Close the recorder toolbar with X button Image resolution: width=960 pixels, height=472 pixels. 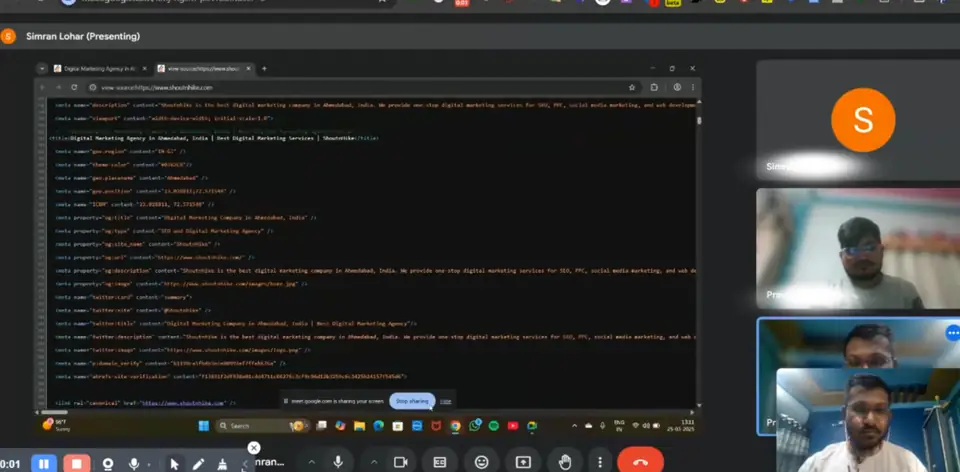[254, 448]
